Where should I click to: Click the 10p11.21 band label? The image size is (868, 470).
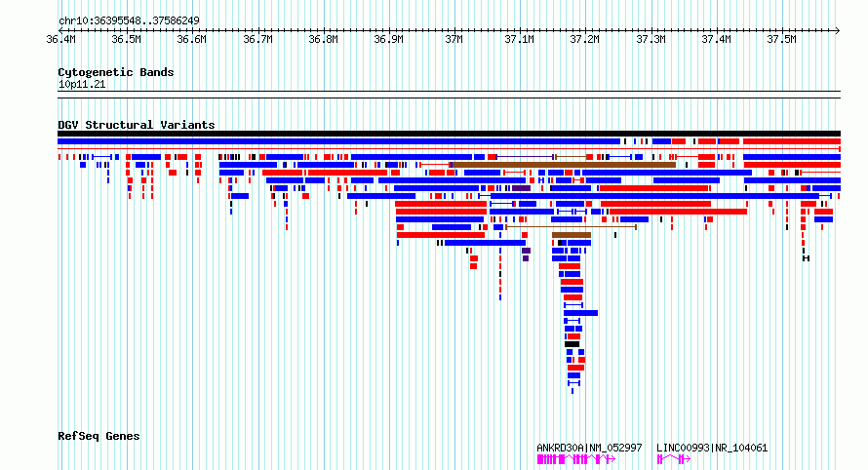click(x=82, y=84)
